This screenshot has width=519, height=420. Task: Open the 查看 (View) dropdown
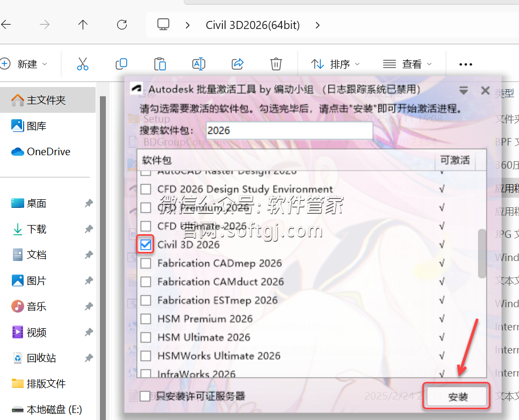click(x=407, y=64)
